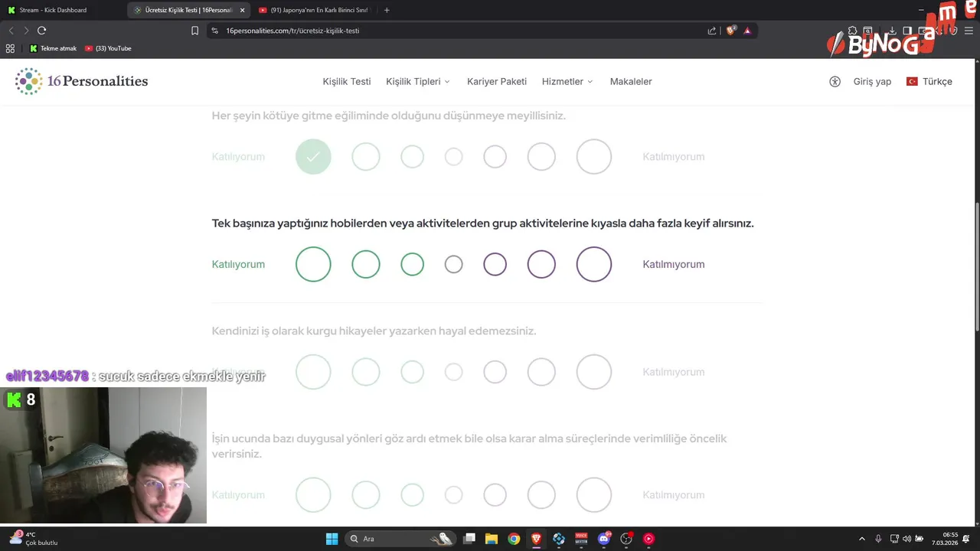Click the Brave browser taskbar icon
This screenshot has width=980, height=551.
click(536, 539)
